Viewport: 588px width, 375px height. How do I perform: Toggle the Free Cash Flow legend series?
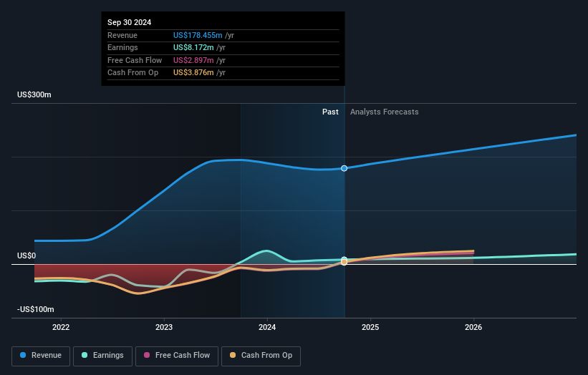click(177, 356)
